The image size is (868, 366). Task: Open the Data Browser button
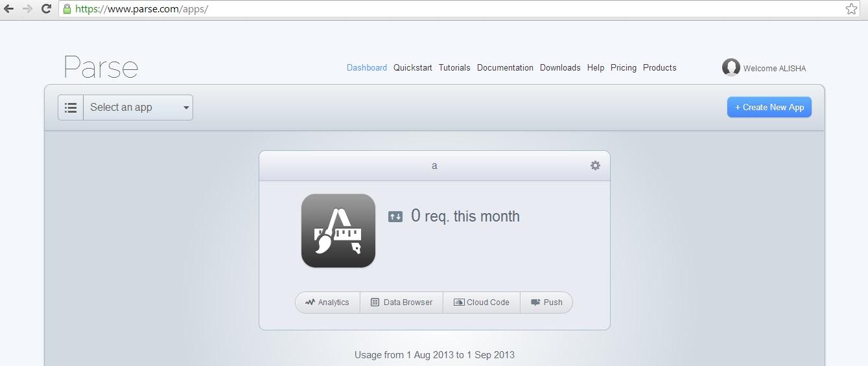click(x=401, y=303)
